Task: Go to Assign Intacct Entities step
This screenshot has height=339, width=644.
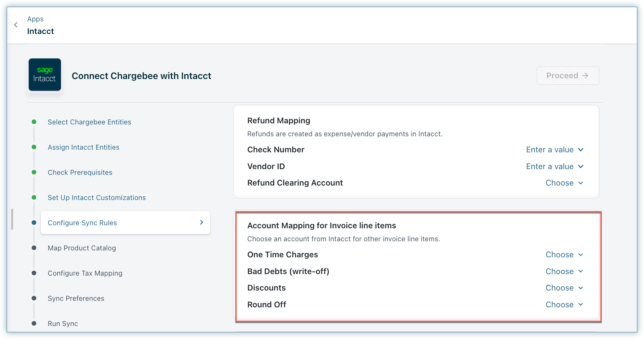Action: click(83, 147)
